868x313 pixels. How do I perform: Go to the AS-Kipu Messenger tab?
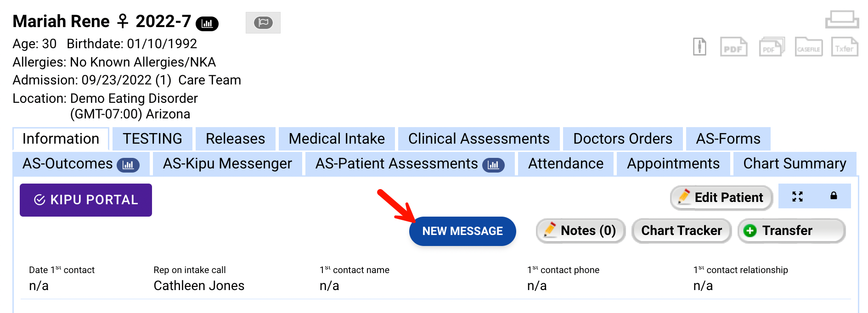coord(227,163)
